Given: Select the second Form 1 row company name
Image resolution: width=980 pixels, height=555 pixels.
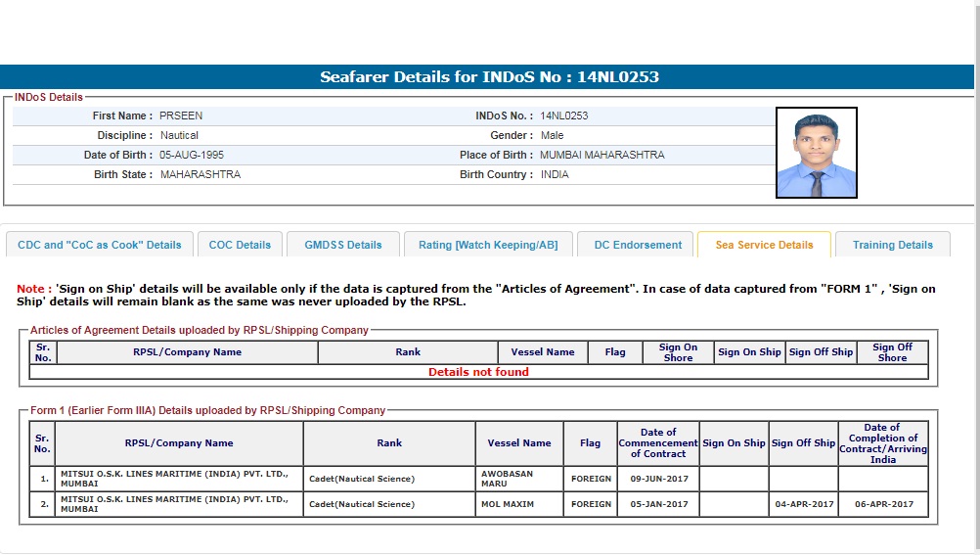Looking at the screenshot, I should pos(174,504).
